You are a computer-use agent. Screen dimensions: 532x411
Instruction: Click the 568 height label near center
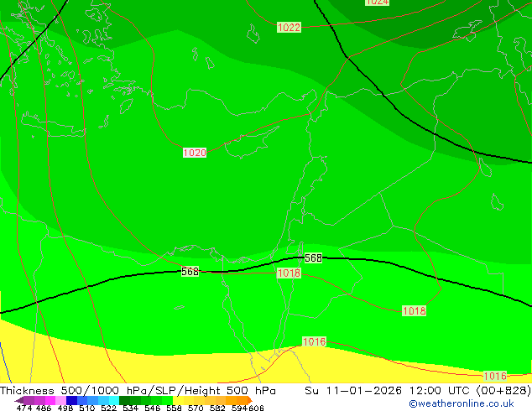coord(313,258)
